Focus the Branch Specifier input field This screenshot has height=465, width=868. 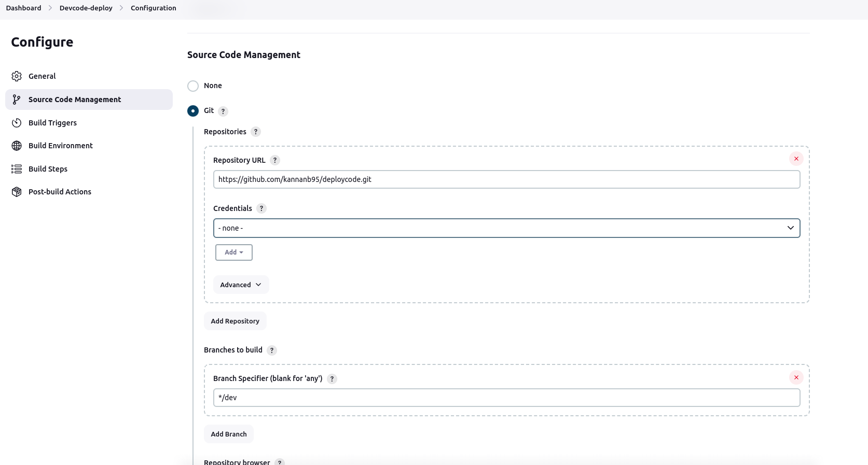(506, 398)
